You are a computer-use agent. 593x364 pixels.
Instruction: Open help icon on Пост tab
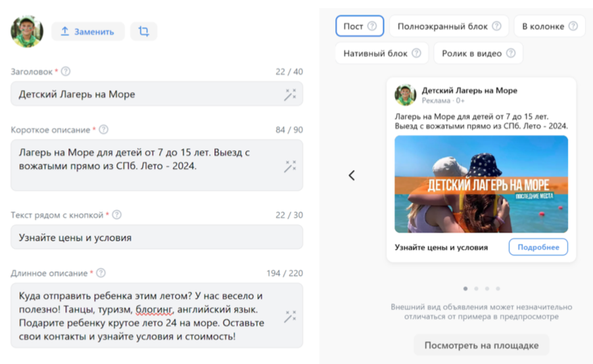[372, 26]
